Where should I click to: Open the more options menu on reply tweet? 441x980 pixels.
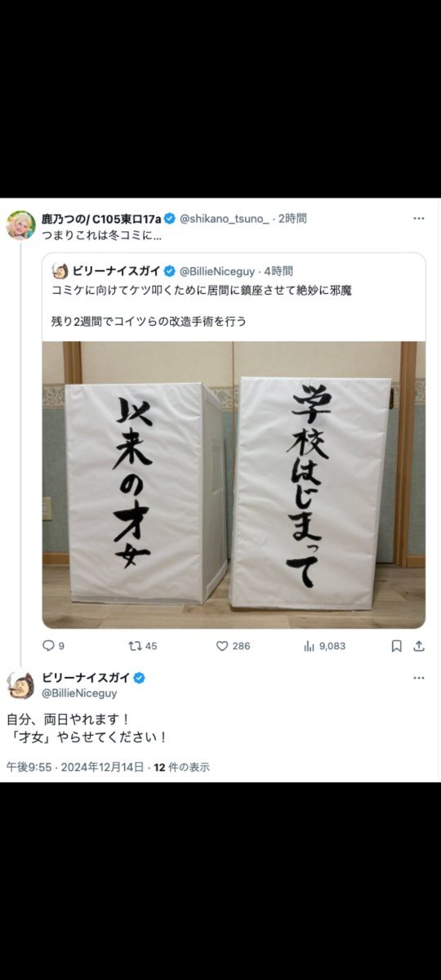pyautogui.click(x=419, y=678)
